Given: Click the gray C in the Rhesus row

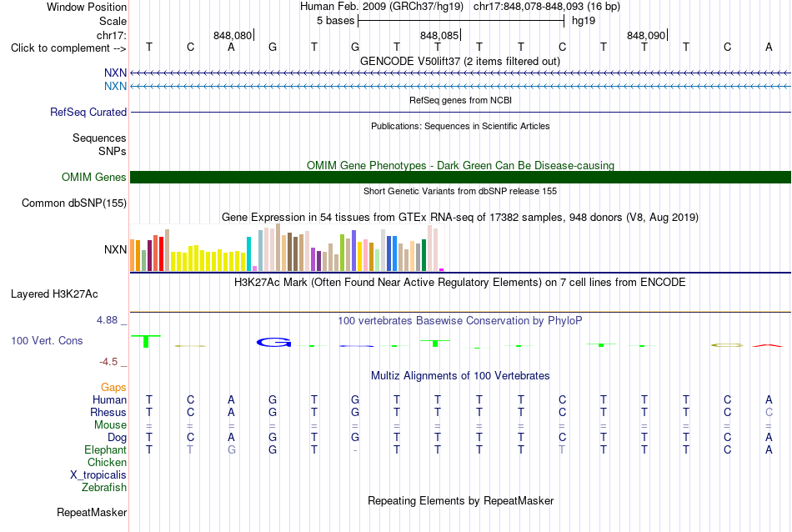Looking at the screenshot, I should point(769,412).
